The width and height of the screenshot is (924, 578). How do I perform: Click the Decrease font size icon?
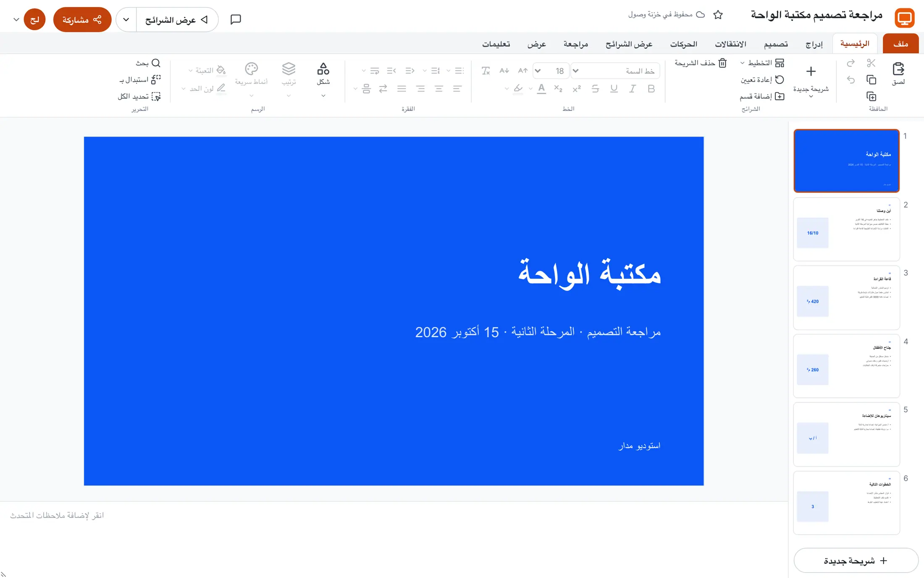click(x=504, y=71)
